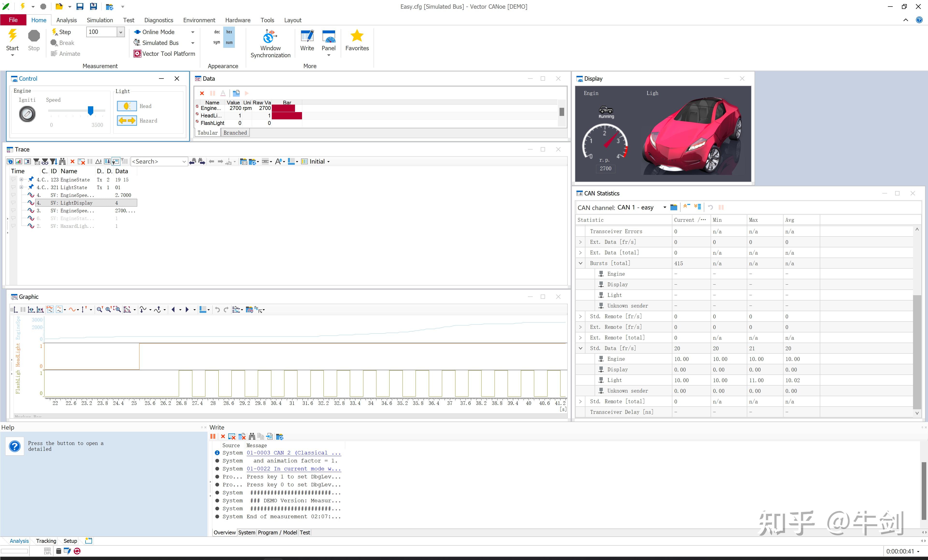928x560 pixels.
Task: Open the CAN channel selection dropdown
Action: (664, 208)
